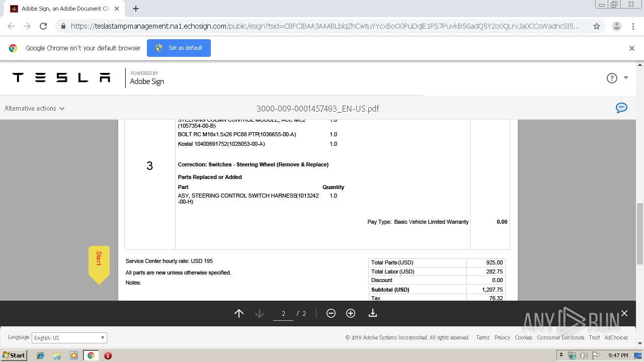Select the Total Labor value 282.75
Screen dimensions: 644x362
[x=495, y=271]
